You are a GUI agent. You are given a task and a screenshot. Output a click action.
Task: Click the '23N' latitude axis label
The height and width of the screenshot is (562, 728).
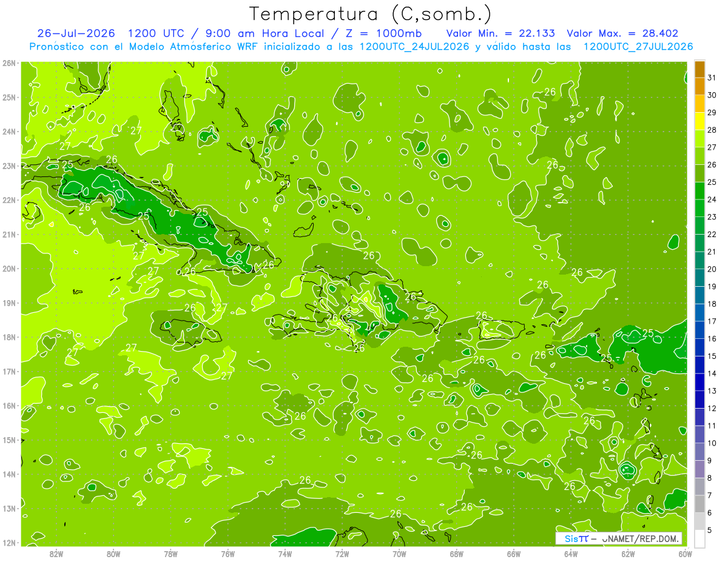(x=9, y=166)
